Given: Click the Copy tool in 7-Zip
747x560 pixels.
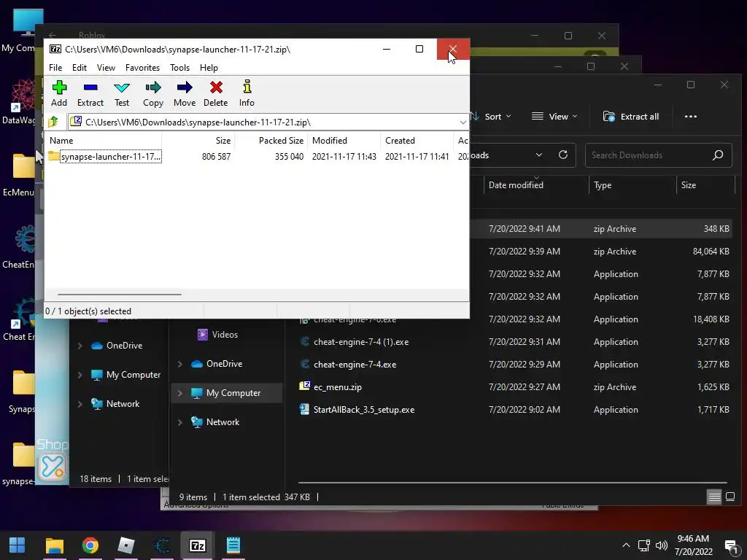Looking at the screenshot, I should [153, 93].
